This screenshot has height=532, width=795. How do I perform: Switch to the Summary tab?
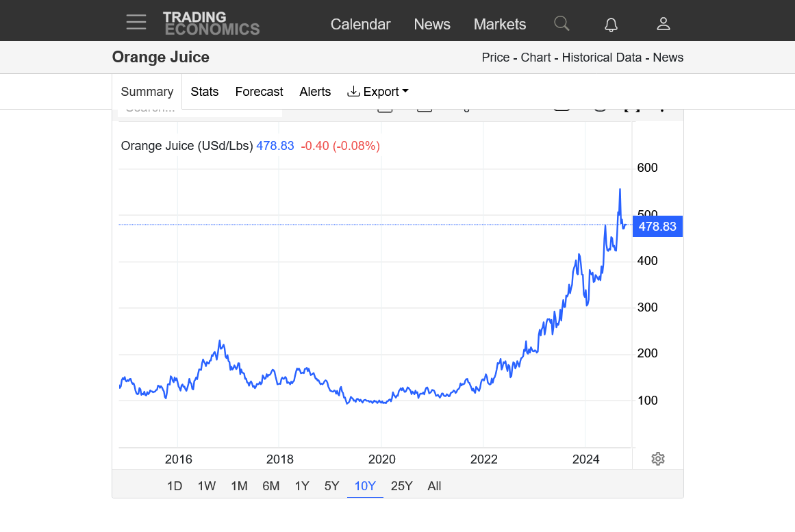(147, 92)
